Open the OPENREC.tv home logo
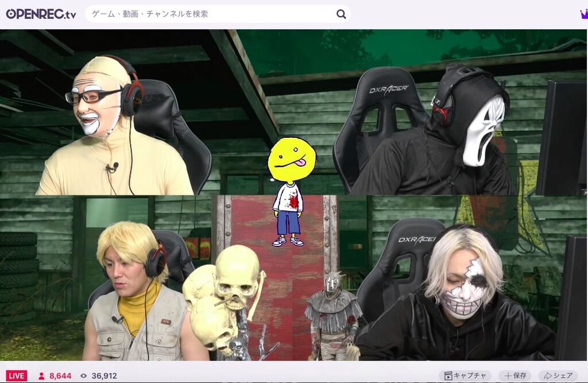 pos(41,14)
